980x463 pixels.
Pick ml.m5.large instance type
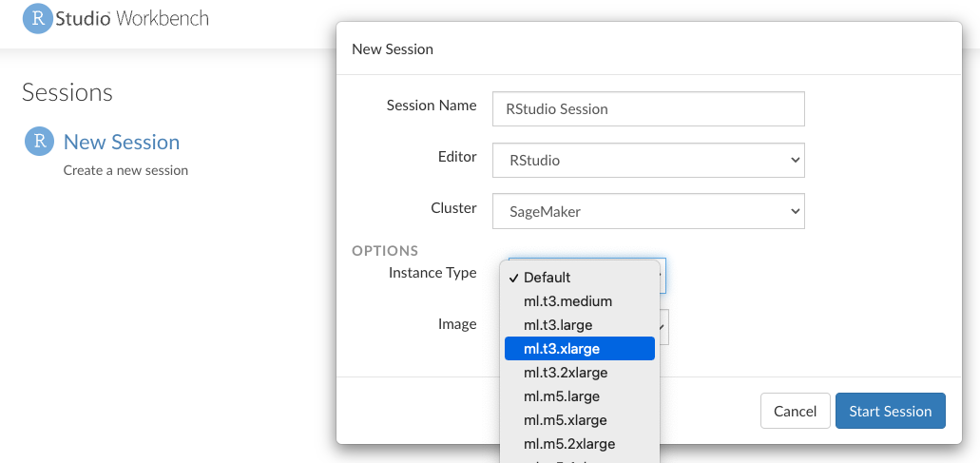click(580, 396)
